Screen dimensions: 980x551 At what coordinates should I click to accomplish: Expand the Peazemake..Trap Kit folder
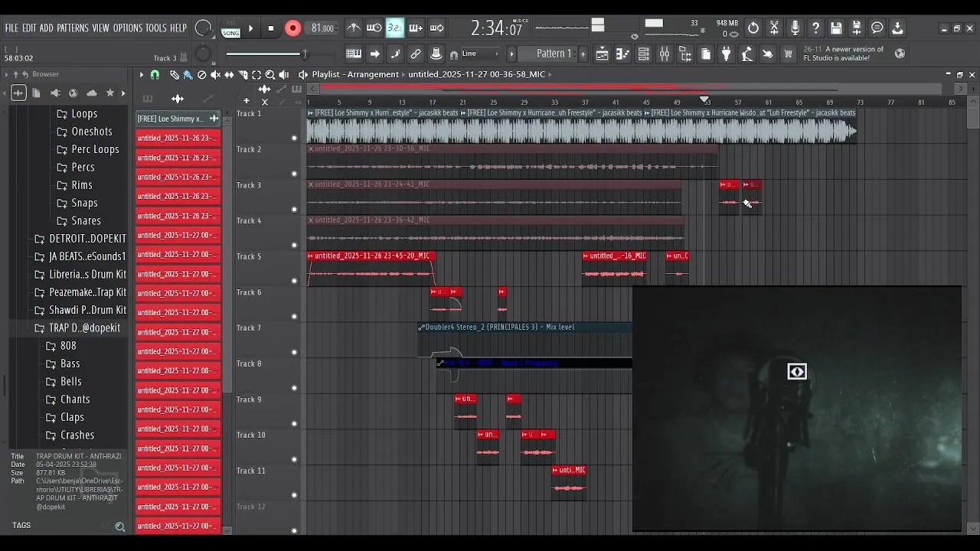81,292
